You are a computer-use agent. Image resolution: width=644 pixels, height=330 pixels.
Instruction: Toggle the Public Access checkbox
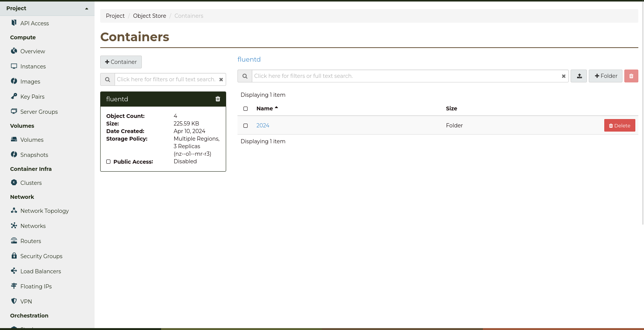[109, 161]
